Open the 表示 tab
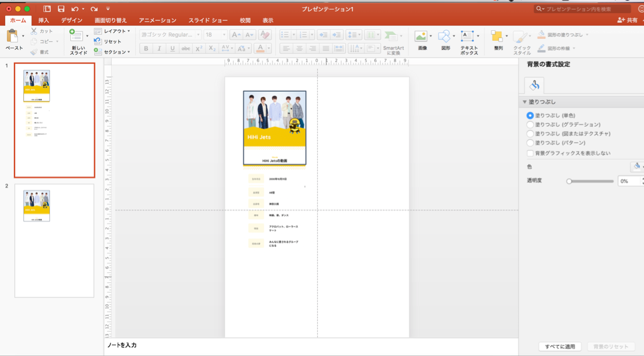 pyautogui.click(x=268, y=20)
